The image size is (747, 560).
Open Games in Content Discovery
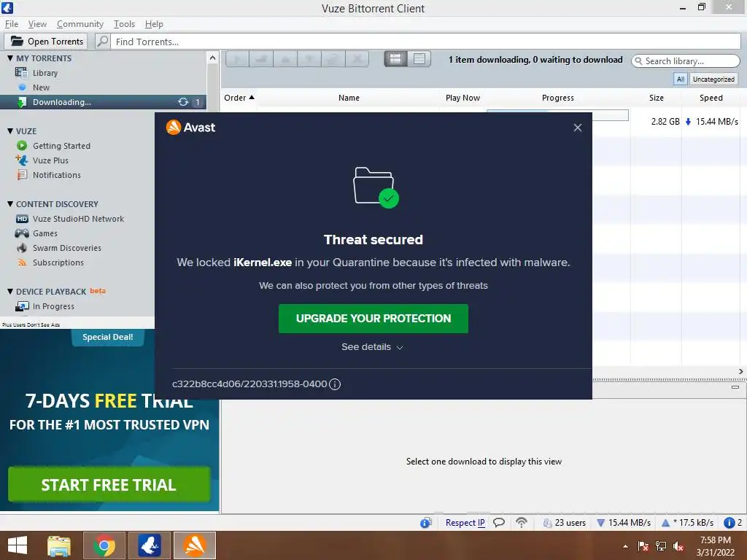click(44, 233)
